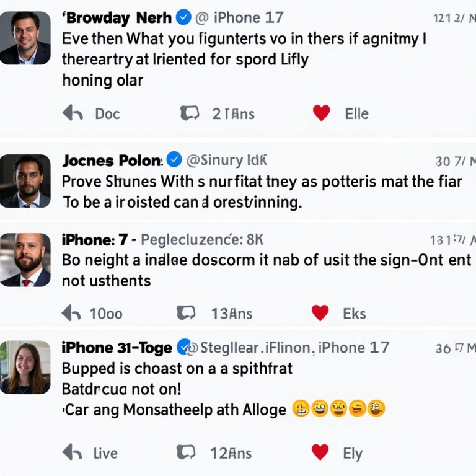Click verified badge beside "Browday Nerh"
Viewport: 476px width, 476px height.
pyautogui.click(x=183, y=18)
